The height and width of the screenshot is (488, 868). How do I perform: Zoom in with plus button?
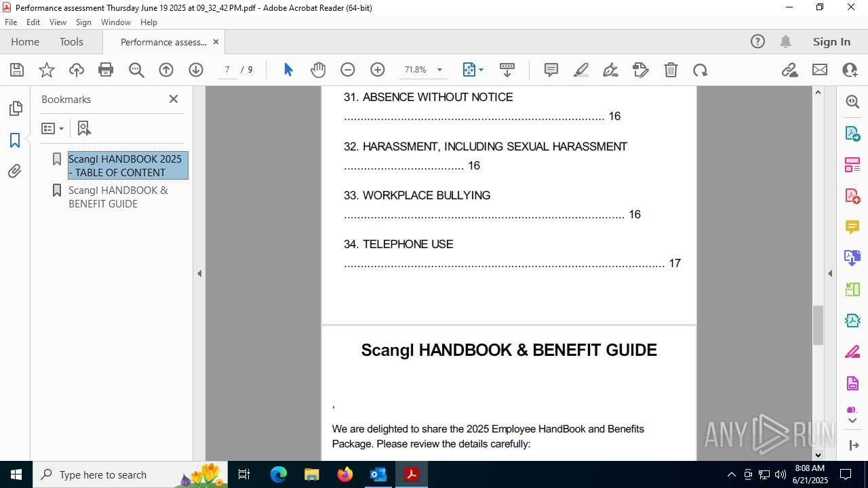pos(378,70)
